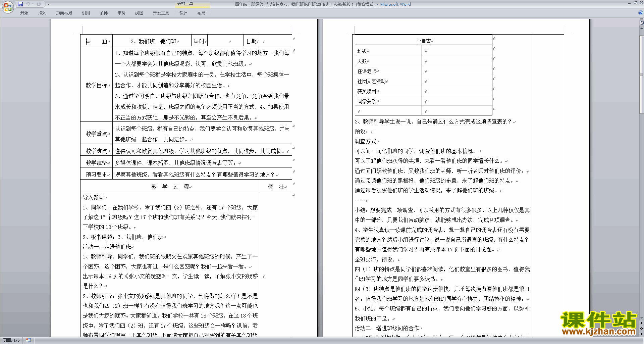Click the 课时 table cell
This screenshot has width=644, height=344.
click(x=199, y=41)
